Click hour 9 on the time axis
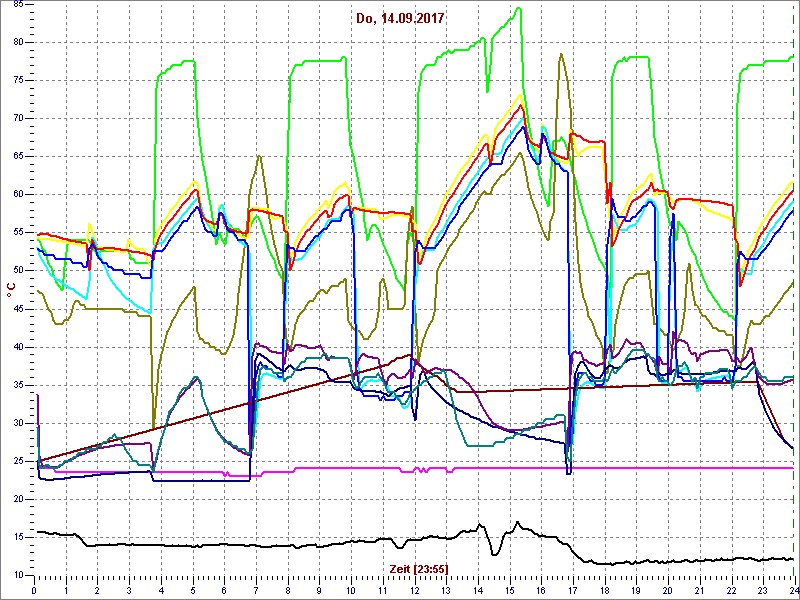Viewport: 800px width, 600px height. [319, 591]
